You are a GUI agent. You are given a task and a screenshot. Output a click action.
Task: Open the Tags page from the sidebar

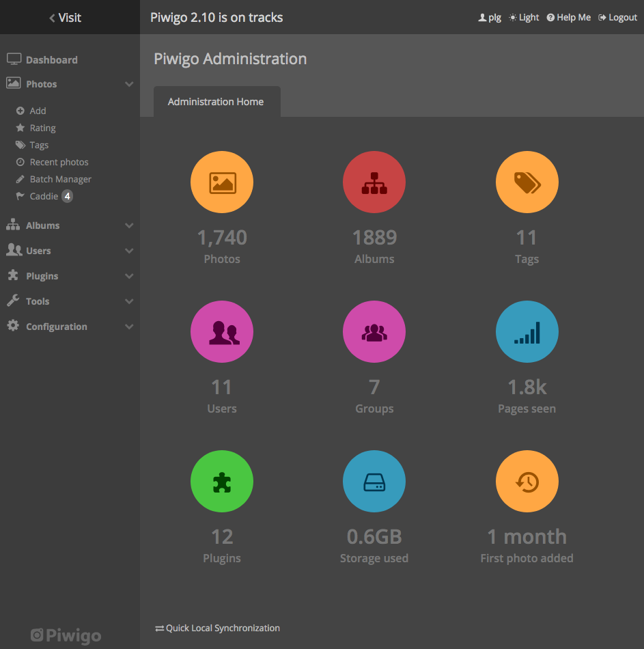(39, 145)
